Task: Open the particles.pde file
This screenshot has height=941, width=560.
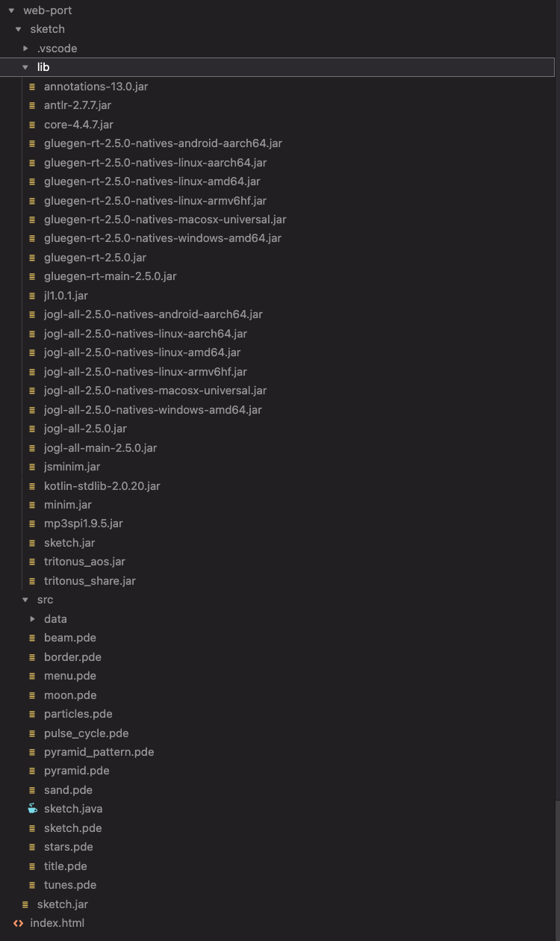Action: click(78, 714)
